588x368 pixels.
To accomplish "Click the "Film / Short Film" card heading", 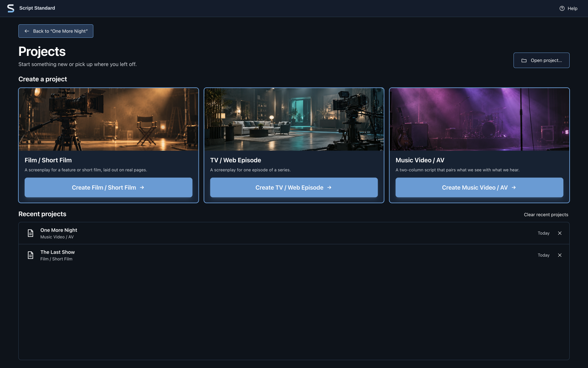I will point(48,160).
